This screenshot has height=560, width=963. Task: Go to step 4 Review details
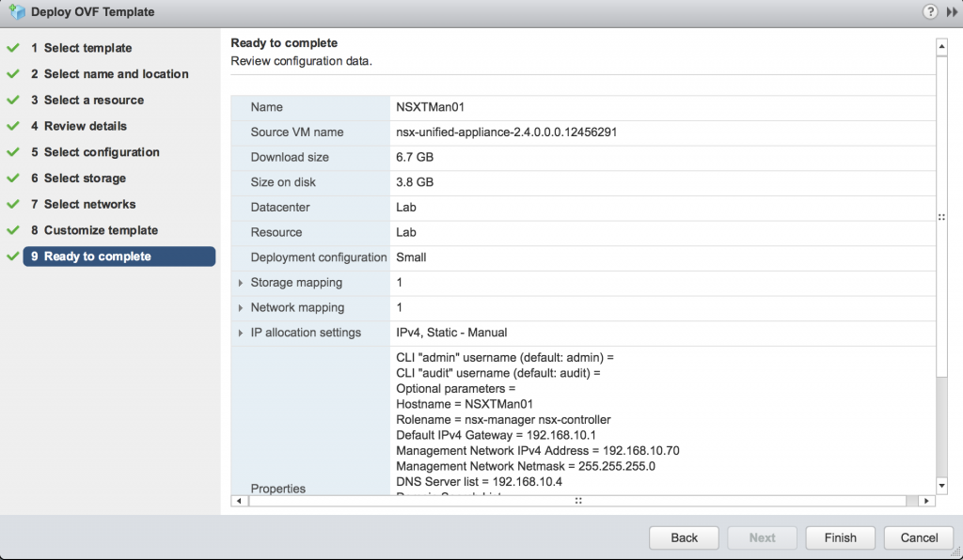[x=79, y=126]
